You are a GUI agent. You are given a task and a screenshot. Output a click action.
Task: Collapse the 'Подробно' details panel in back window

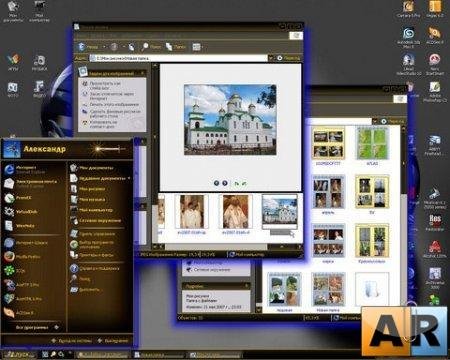coord(246,286)
